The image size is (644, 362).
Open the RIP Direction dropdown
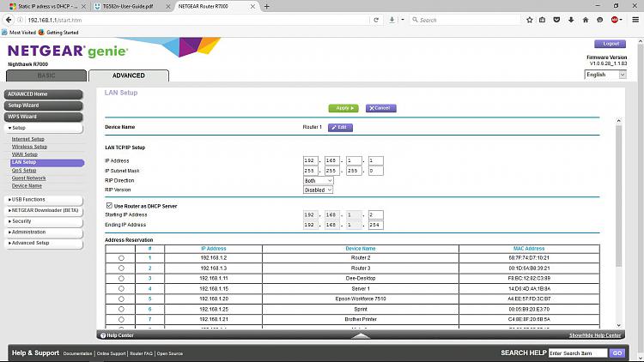[318, 181]
